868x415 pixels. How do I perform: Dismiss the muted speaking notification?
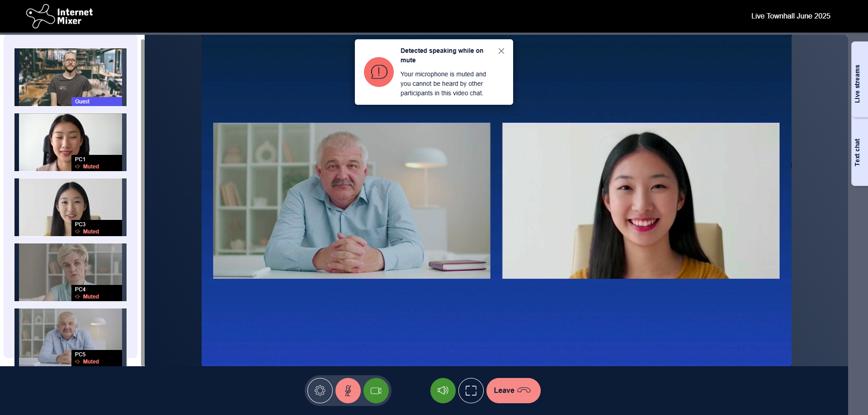click(x=501, y=51)
